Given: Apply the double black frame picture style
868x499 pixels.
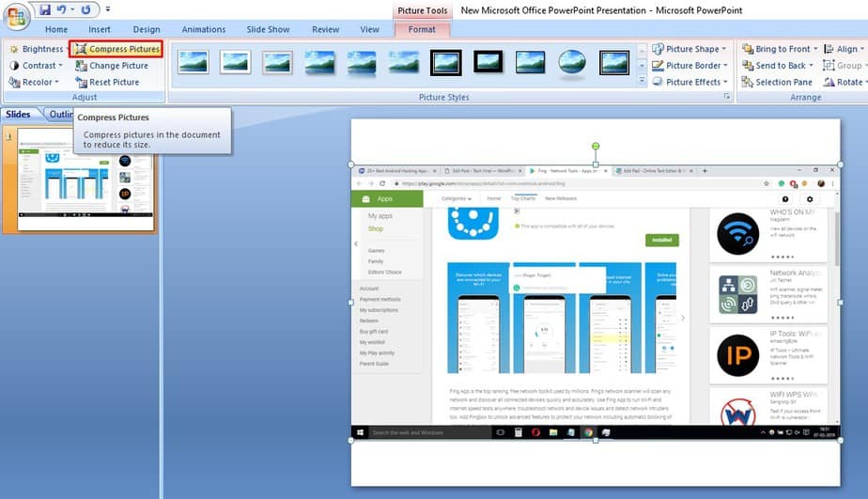Looking at the screenshot, I should pos(445,62).
